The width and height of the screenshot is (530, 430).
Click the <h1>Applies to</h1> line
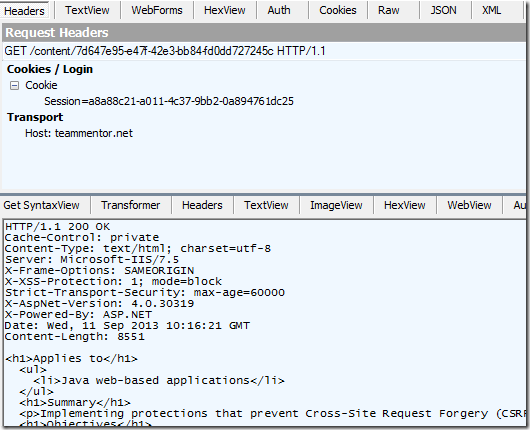[x=71, y=359]
